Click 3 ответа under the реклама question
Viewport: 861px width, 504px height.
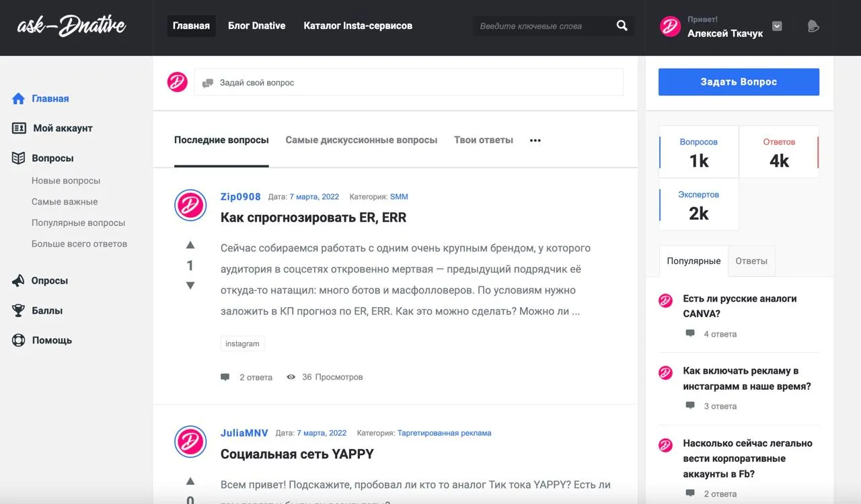[720, 406]
